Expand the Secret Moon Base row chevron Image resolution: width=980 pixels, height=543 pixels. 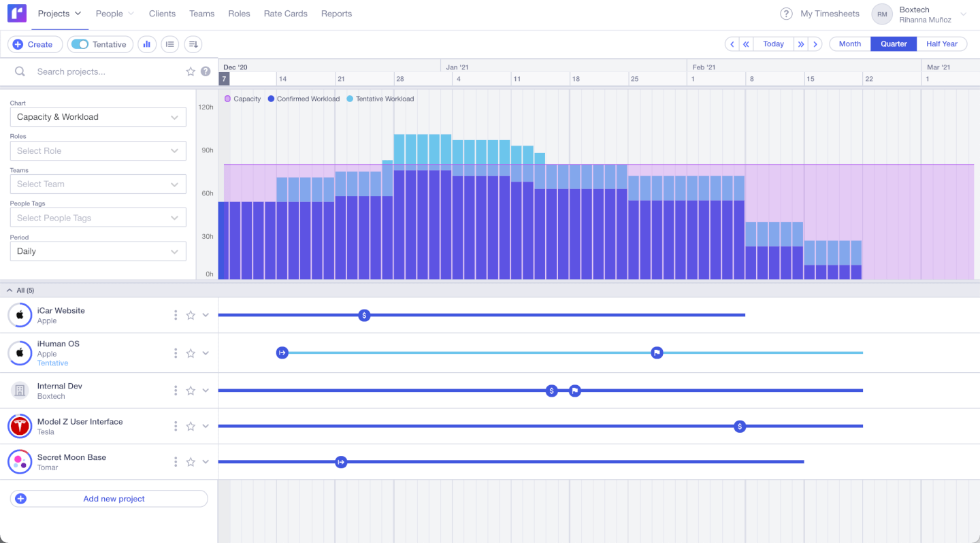pos(206,462)
